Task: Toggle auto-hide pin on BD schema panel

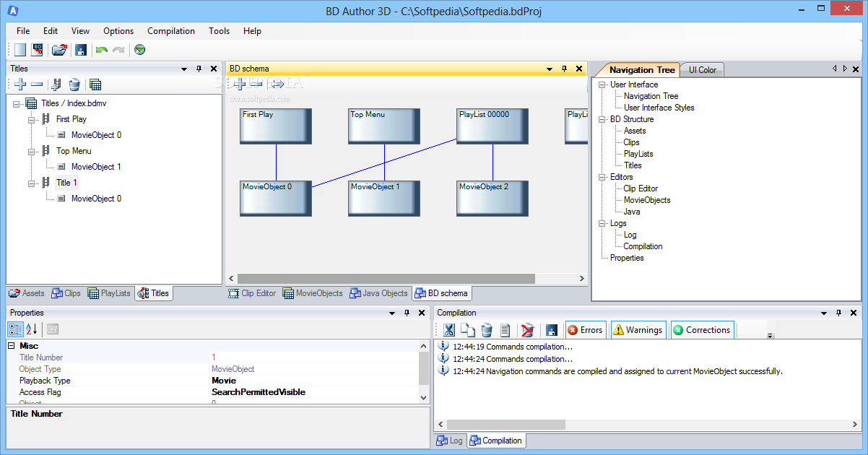Action: (565, 69)
